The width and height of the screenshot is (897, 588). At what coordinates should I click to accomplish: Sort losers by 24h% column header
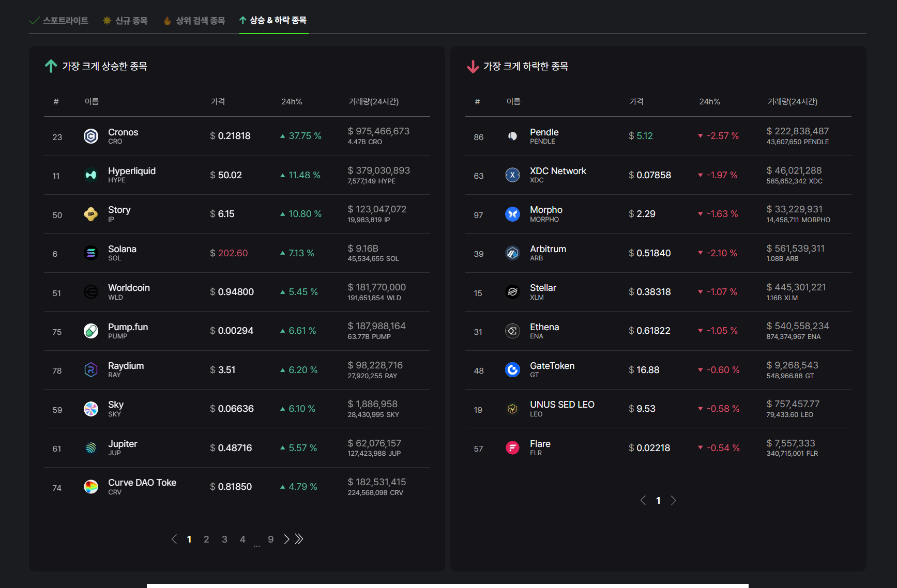[710, 102]
